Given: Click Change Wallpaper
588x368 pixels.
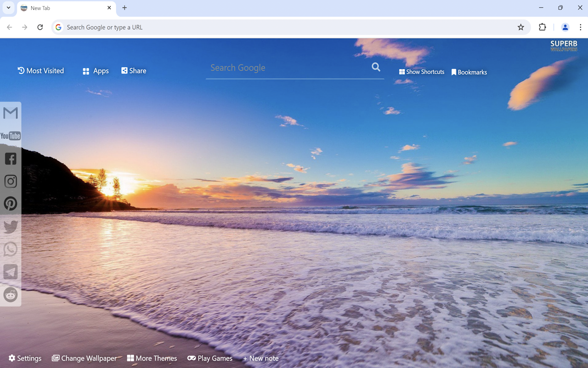Looking at the screenshot, I should click(x=84, y=358).
